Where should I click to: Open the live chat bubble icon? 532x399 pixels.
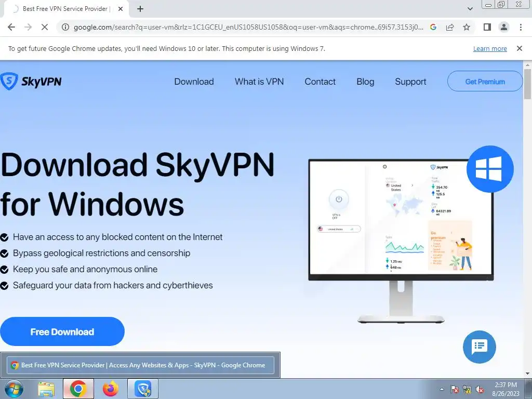[480, 347]
